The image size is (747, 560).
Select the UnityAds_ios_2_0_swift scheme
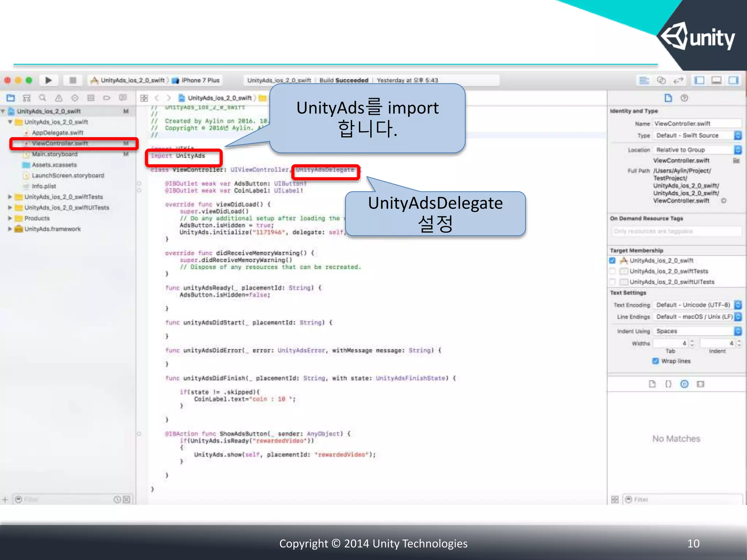coord(128,80)
